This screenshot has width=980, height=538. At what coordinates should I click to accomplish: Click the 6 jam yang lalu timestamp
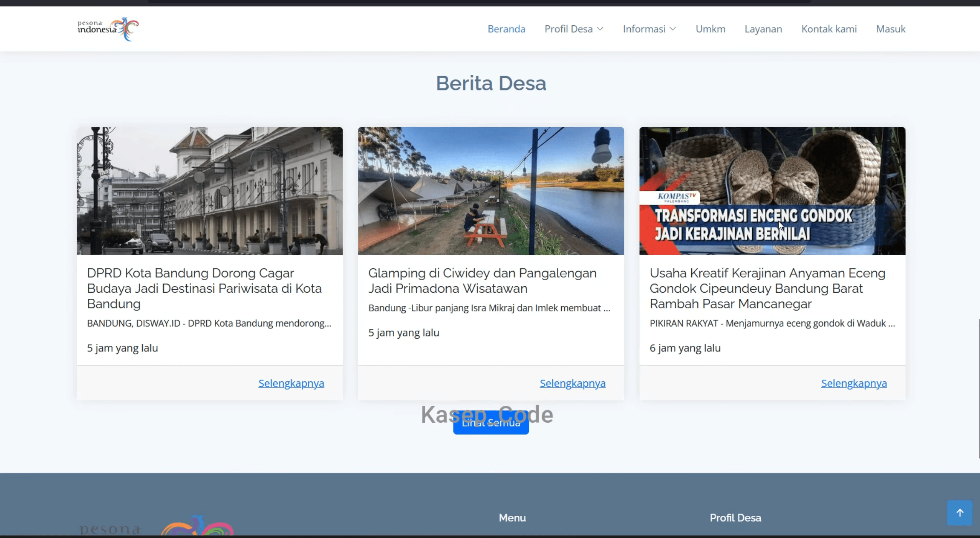(685, 348)
